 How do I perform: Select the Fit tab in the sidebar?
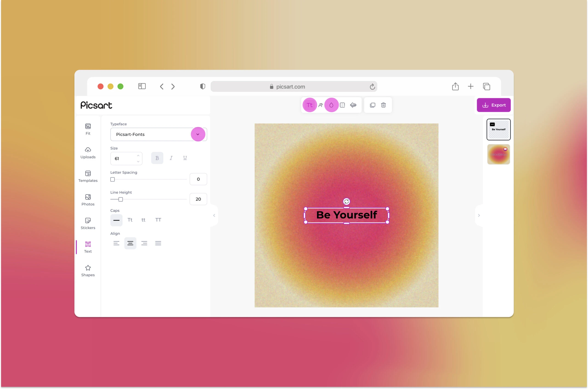coord(88,129)
